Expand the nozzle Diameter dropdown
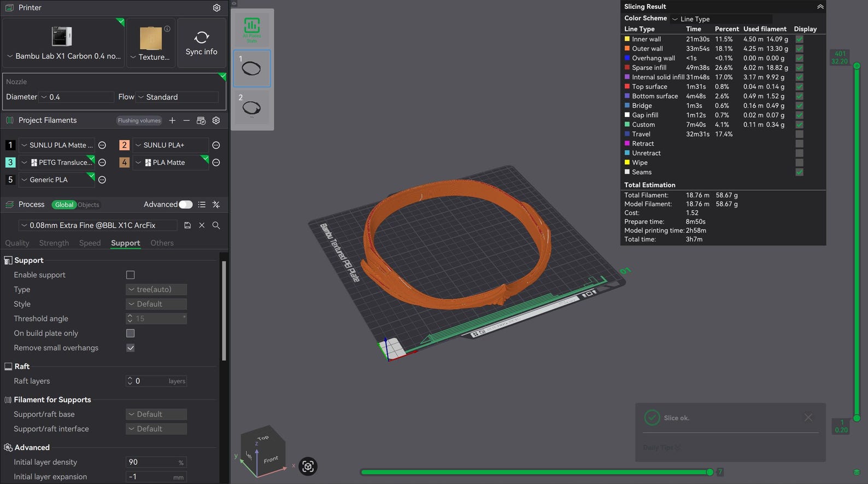Image resolution: width=868 pixels, height=484 pixels. point(77,97)
